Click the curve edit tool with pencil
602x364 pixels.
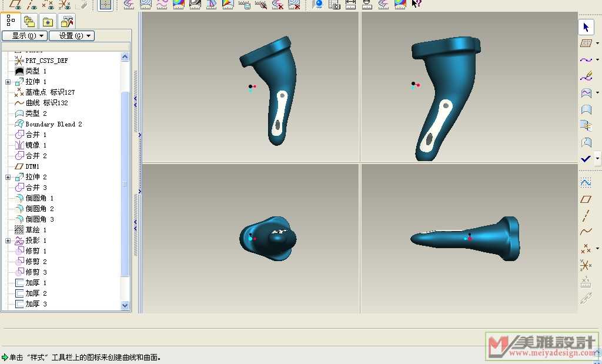click(586, 76)
